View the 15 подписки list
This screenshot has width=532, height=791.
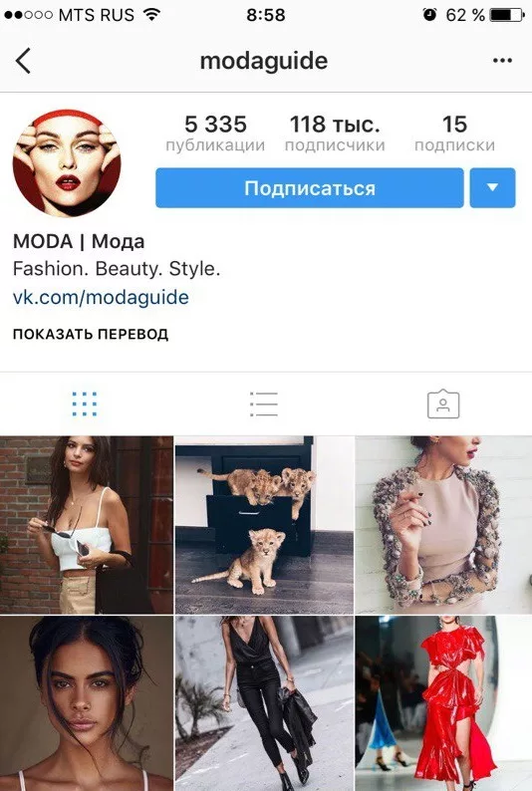(x=454, y=133)
